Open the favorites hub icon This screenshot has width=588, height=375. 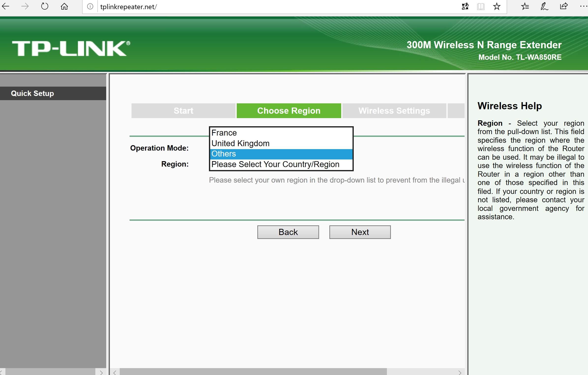click(525, 6)
